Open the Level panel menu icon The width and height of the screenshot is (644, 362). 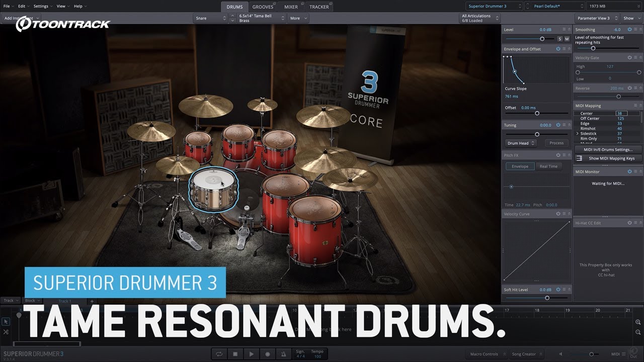(x=564, y=30)
